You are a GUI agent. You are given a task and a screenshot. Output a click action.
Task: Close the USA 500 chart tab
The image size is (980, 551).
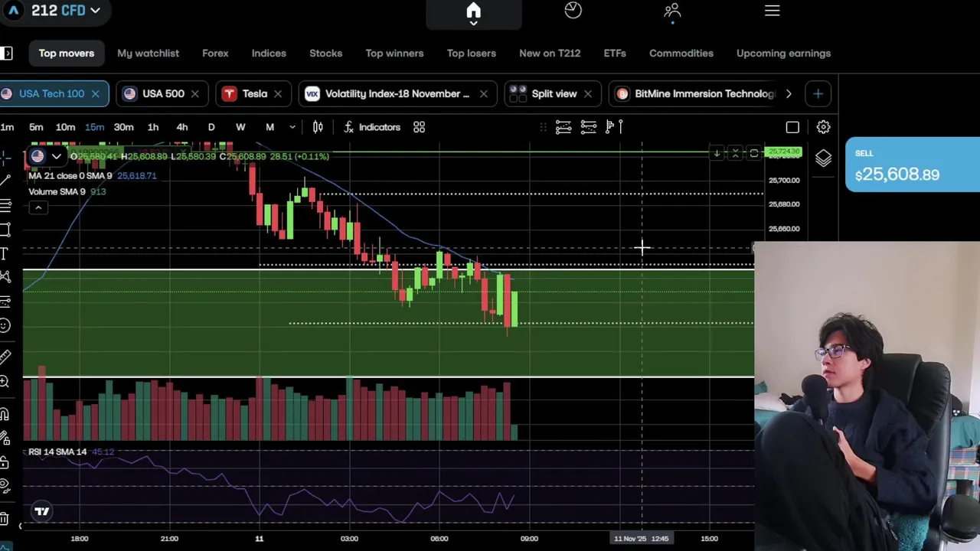click(x=194, y=93)
